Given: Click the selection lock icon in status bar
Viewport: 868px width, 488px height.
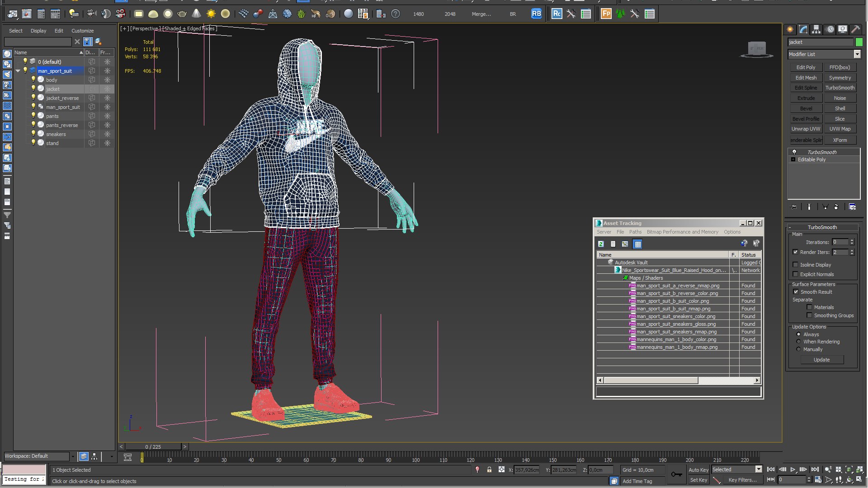Looking at the screenshot, I should tap(489, 470).
